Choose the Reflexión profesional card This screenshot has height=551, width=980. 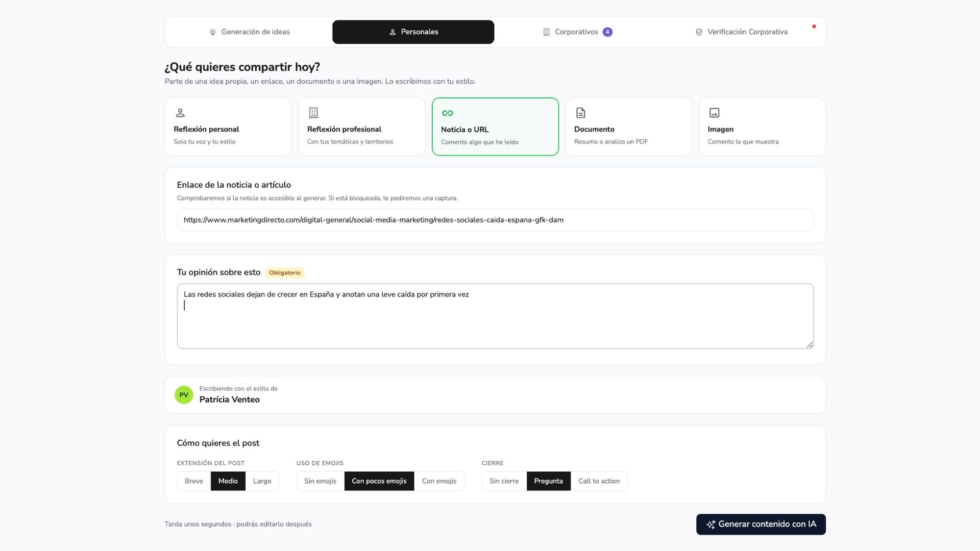[x=361, y=127]
